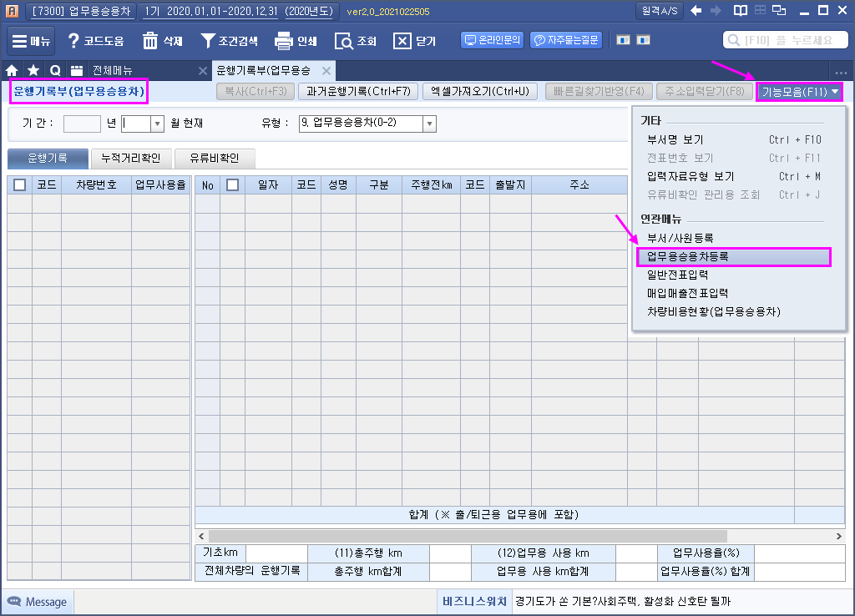Go to the home tab icon
The image size is (855, 616).
12,70
